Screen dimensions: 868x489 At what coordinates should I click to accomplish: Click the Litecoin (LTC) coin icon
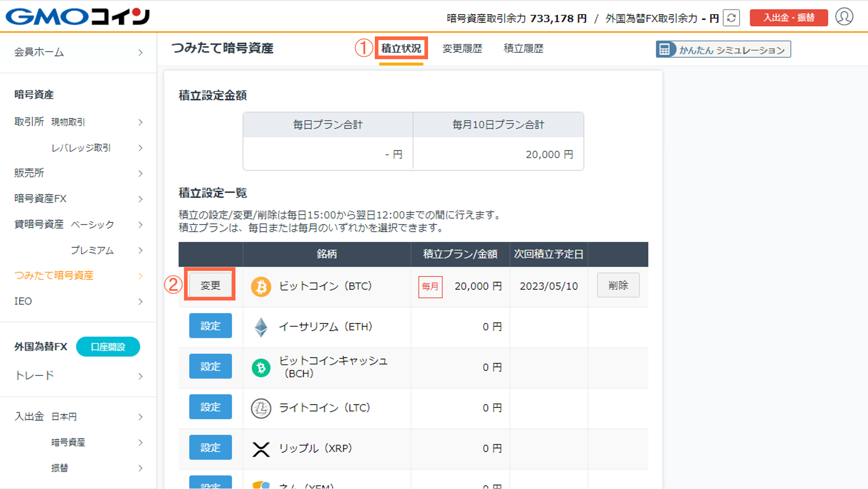click(x=261, y=407)
